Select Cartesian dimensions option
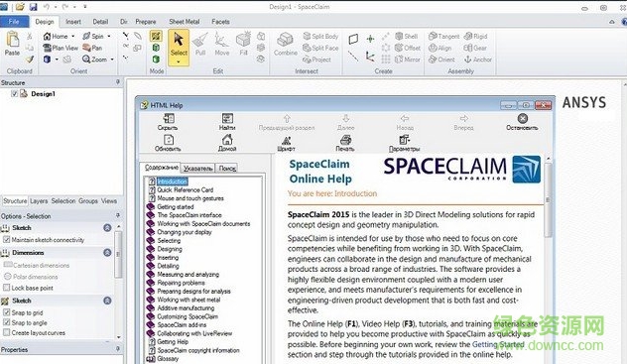This screenshot has height=364, width=627. point(37,265)
